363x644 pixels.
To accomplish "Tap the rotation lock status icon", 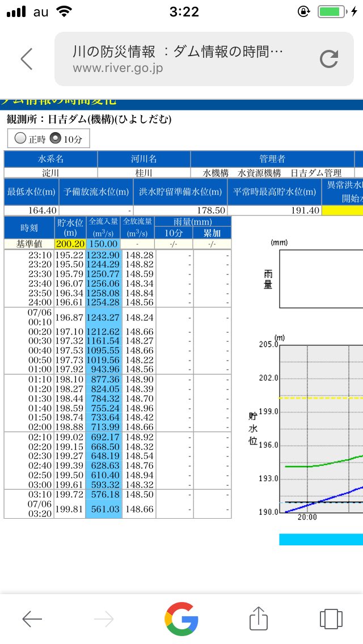I will [303, 12].
